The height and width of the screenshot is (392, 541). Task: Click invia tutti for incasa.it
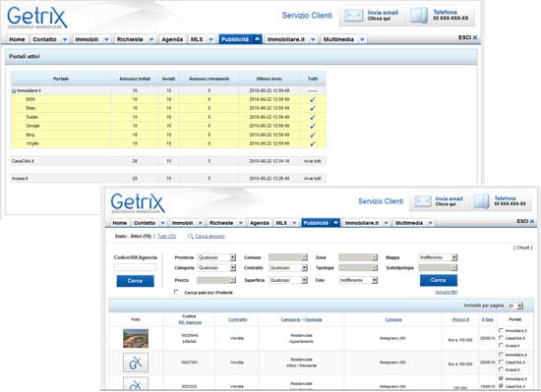click(x=313, y=179)
